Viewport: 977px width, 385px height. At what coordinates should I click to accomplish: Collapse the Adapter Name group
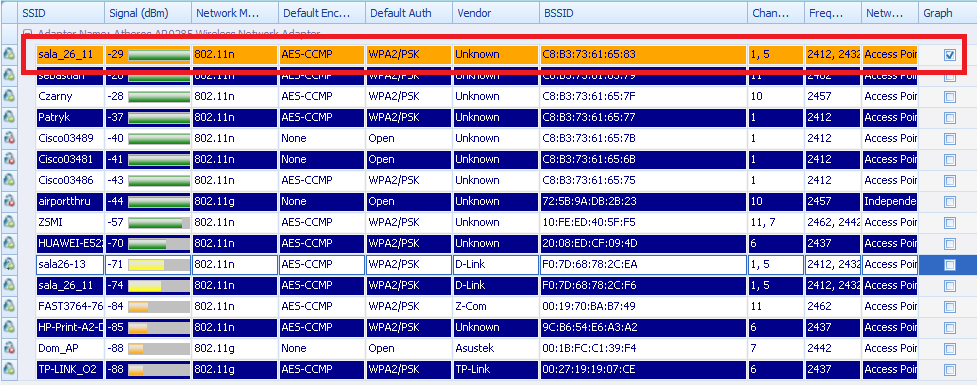click(x=26, y=33)
